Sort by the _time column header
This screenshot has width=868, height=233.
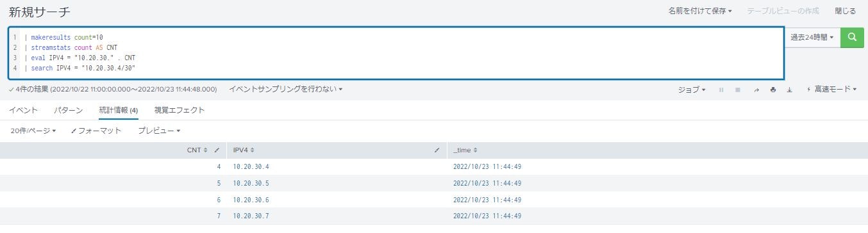click(x=465, y=150)
